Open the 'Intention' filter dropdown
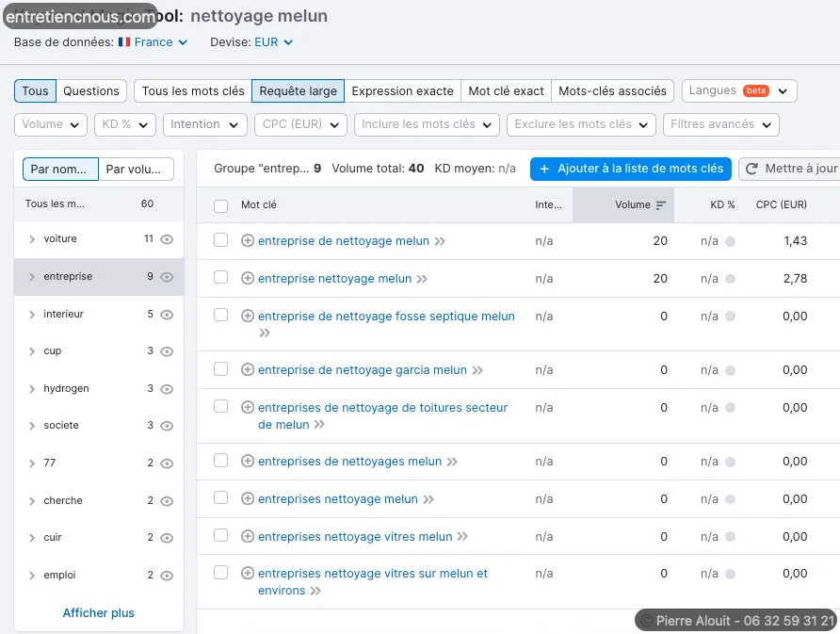Image resolution: width=840 pixels, height=634 pixels. tap(204, 124)
